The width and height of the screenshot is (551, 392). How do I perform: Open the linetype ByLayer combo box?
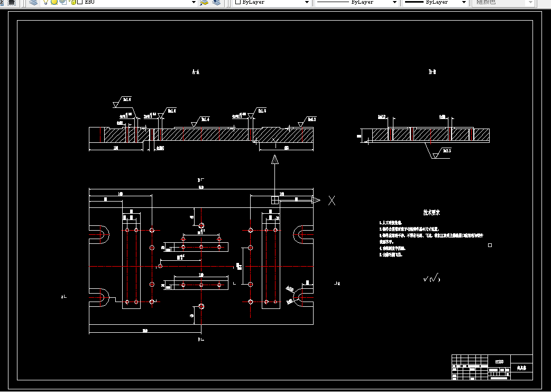click(356, 2)
